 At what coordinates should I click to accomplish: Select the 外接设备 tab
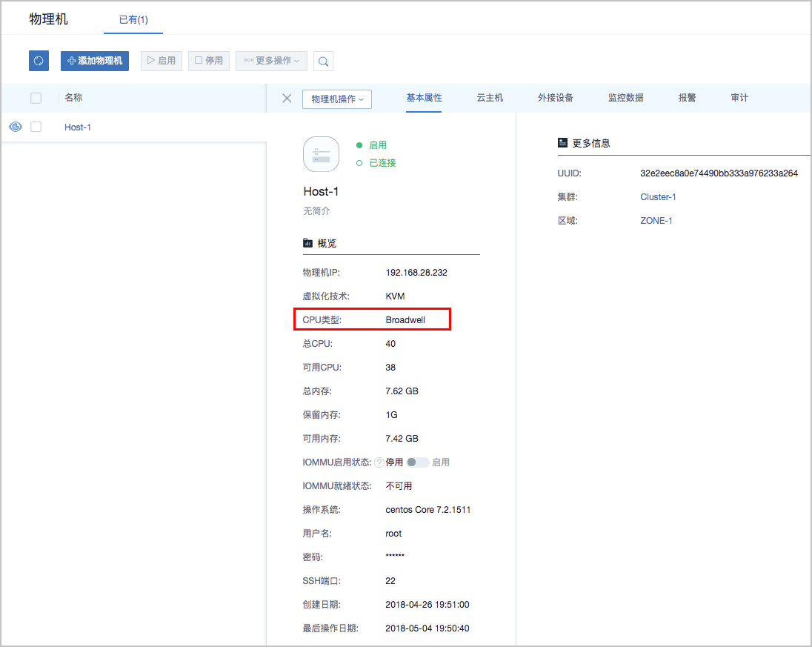[556, 98]
